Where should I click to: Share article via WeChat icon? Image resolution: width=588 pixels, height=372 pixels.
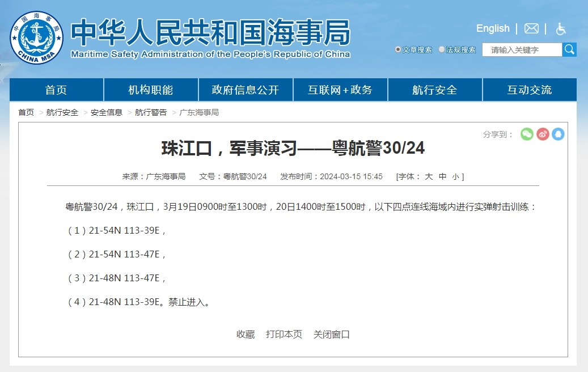(x=527, y=134)
